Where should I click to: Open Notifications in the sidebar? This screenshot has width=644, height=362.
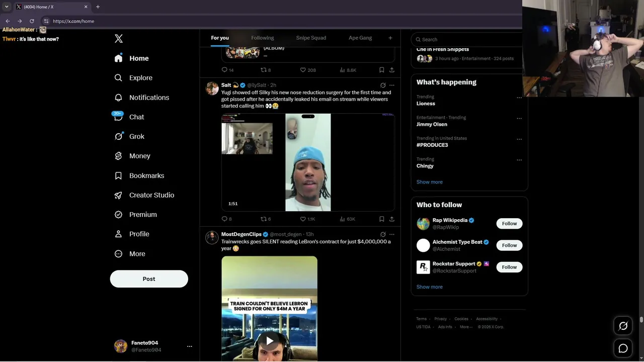tap(142, 98)
